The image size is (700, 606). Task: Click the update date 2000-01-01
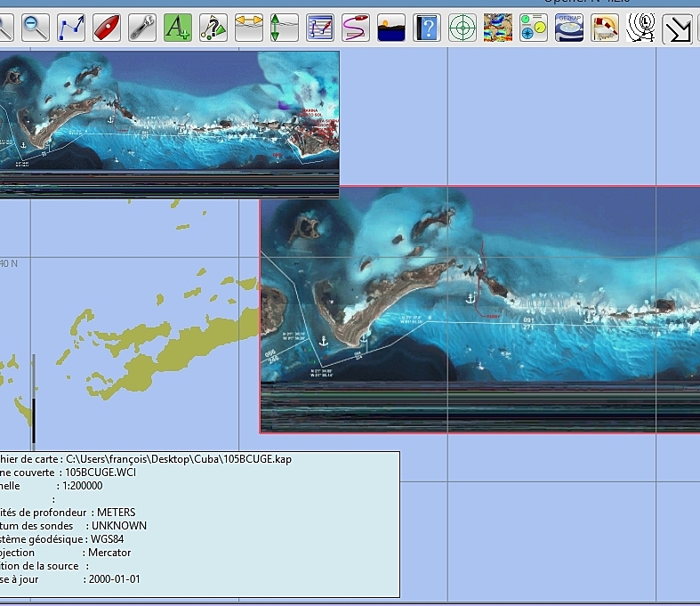[114, 579]
